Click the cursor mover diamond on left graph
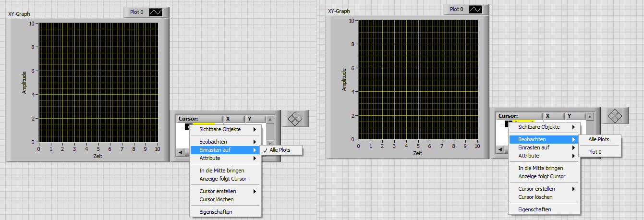The width and height of the screenshot is (644, 220). click(x=295, y=118)
